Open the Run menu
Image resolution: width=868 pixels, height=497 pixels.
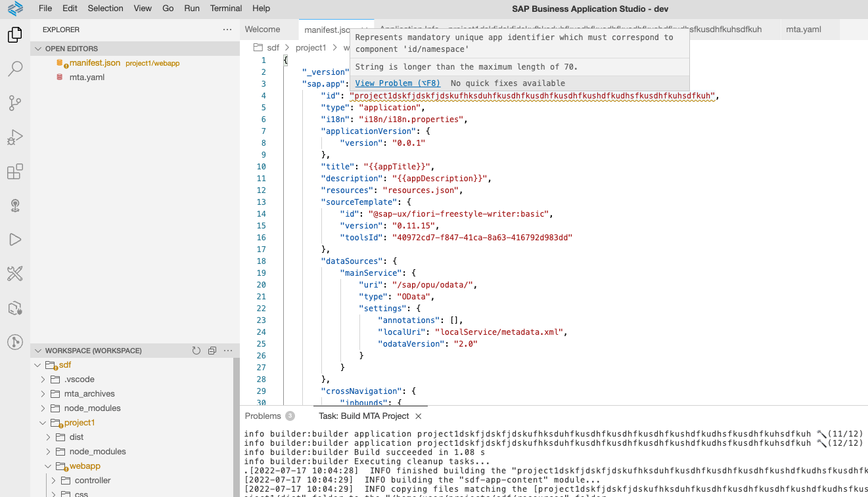tap(192, 9)
